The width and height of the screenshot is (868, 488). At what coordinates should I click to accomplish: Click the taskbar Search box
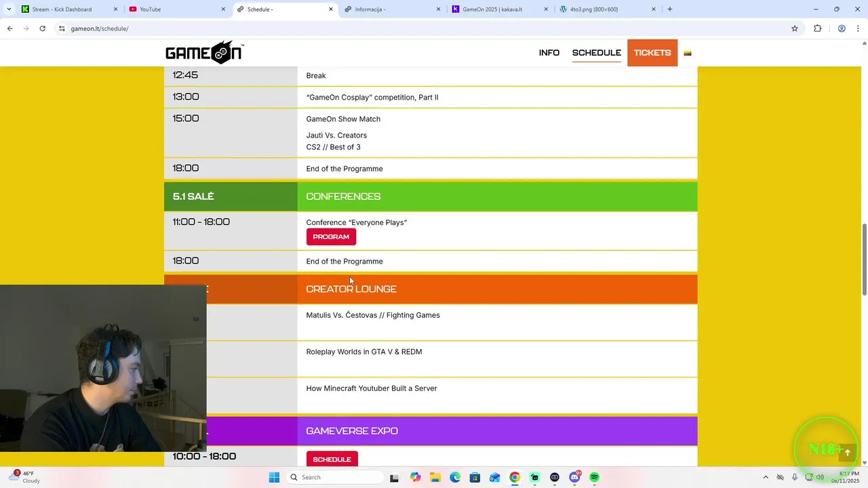[335, 477]
